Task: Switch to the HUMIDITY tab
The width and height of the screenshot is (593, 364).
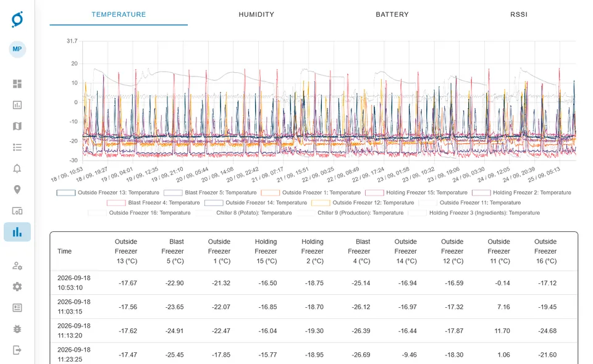Action: point(256,14)
